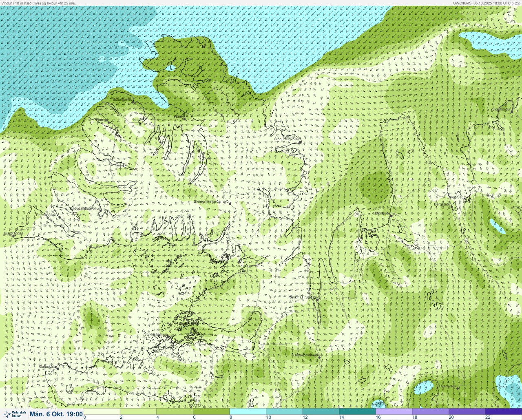Click the 'Mán. 6 Okt. 19:00' timestamp
The image size is (522, 420).
[56, 414]
